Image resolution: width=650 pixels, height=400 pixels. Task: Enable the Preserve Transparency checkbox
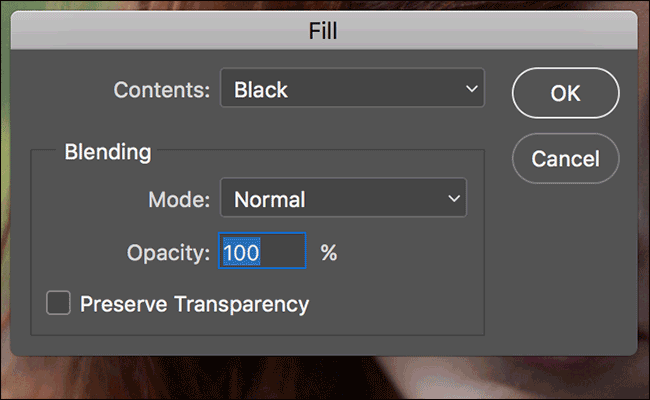click(59, 303)
